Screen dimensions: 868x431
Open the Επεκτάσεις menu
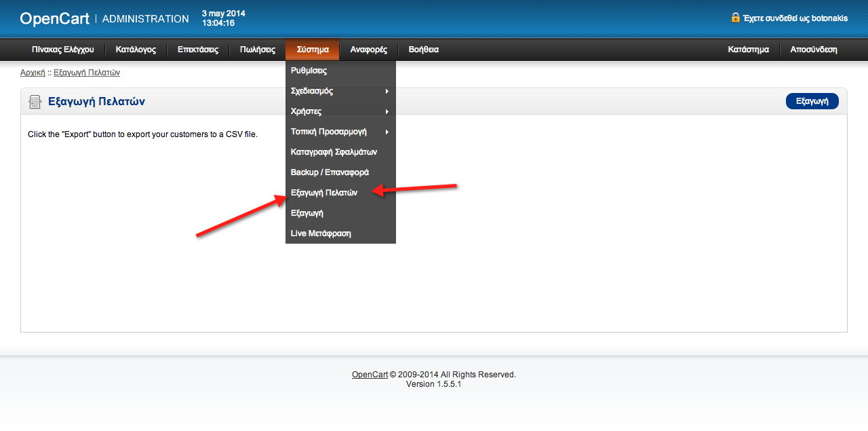pyautogui.click(x=198, y=50)
